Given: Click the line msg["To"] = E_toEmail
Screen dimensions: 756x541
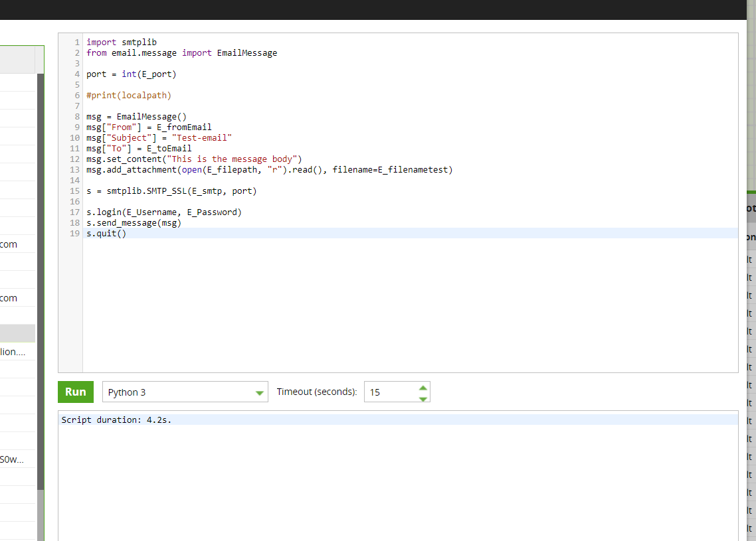Looking at the screenshot, I should pyautogui.click(x=139, y=149).
